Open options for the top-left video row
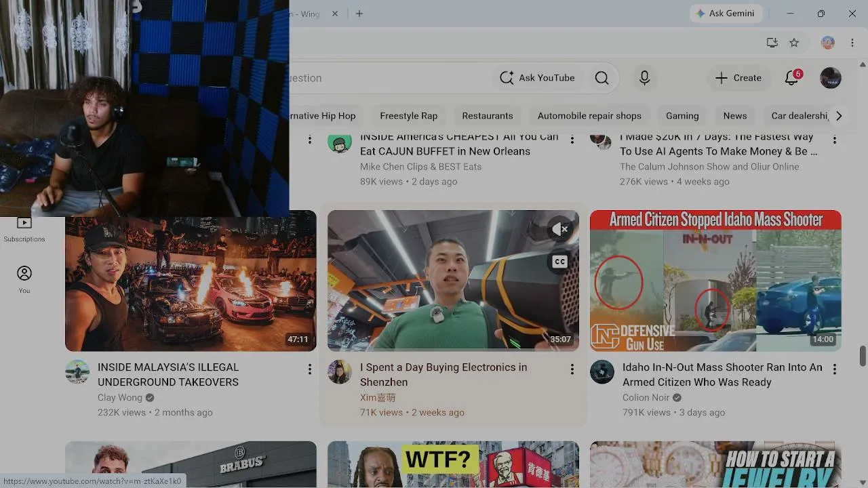The height and width of the screenshot is (488, 868). point(310,140)
